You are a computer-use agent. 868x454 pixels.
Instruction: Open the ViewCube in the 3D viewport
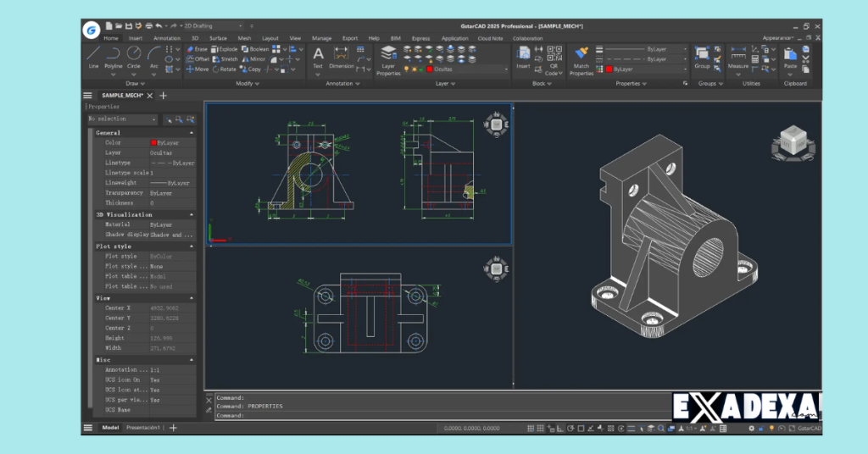[x=793, y=142]
